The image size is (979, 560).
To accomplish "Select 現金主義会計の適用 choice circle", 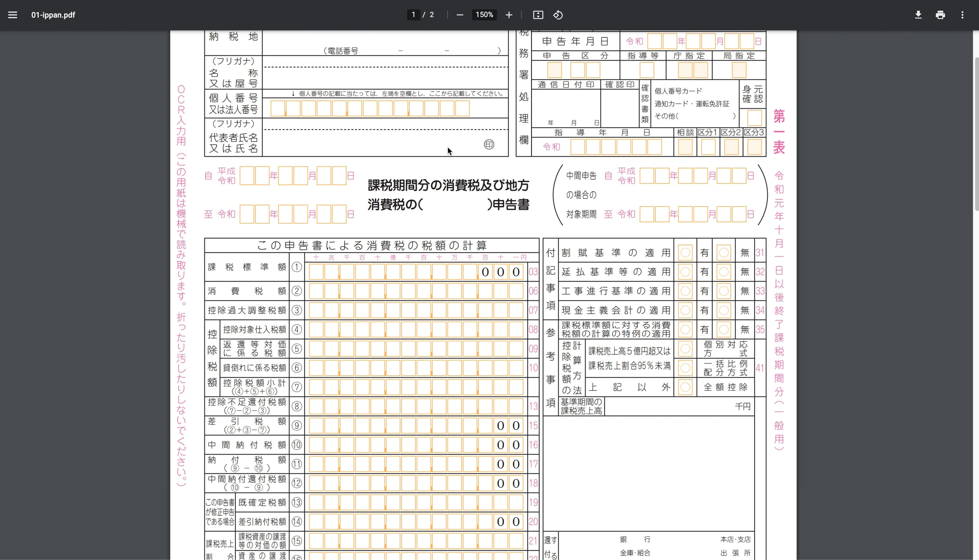I will pyautogui.click(x=685, y=310).
